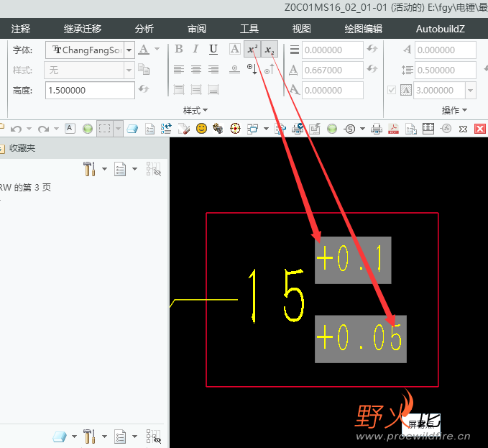Click the reset arrows next to 高度 field
The width and height of the screenshot is (488, 448).
[144, 89]
